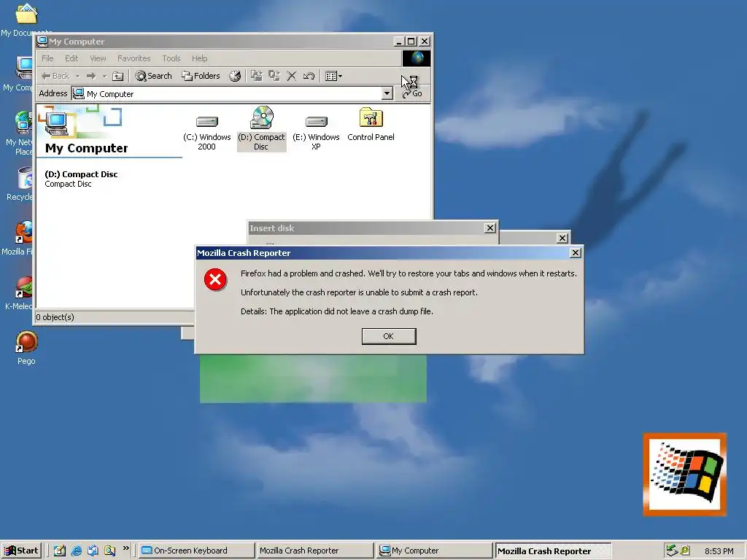Expand the Address bar dropdown arrow

click(x=387, y=93)
